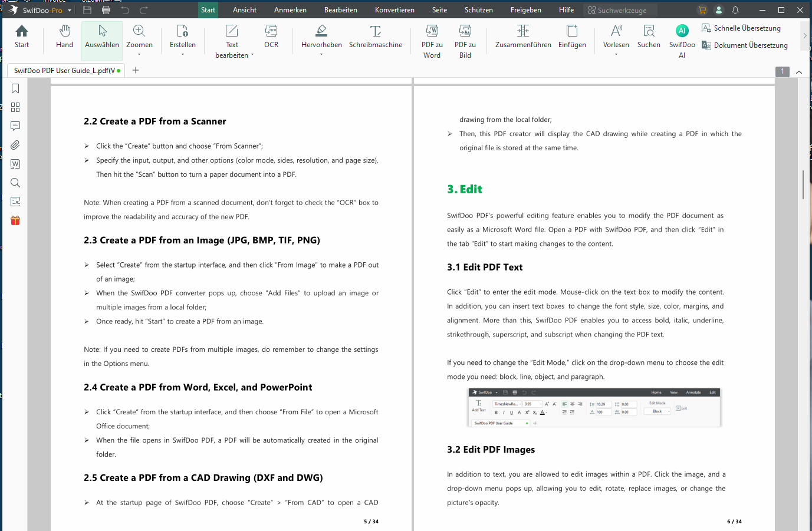Go to the Konvertieren tab
This screenshot has width=812, height=531.
point(395,10)
